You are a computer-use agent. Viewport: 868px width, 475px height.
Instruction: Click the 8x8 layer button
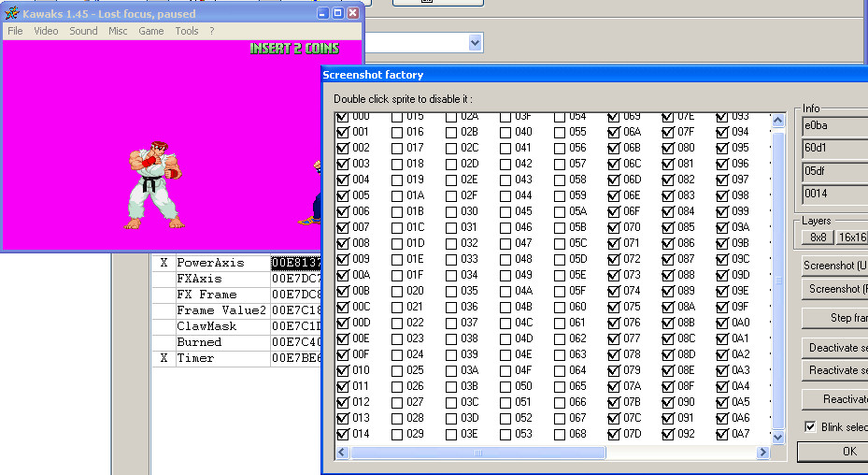[818, 237]
